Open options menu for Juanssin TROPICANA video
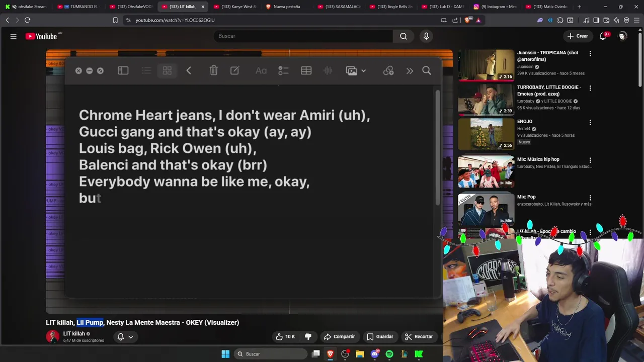The image size is (644, 362). [590, 53]
